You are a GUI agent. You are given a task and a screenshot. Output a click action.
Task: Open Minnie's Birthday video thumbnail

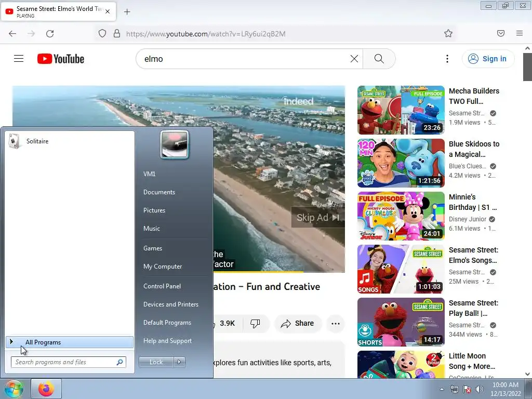click(x=401, y=216)
